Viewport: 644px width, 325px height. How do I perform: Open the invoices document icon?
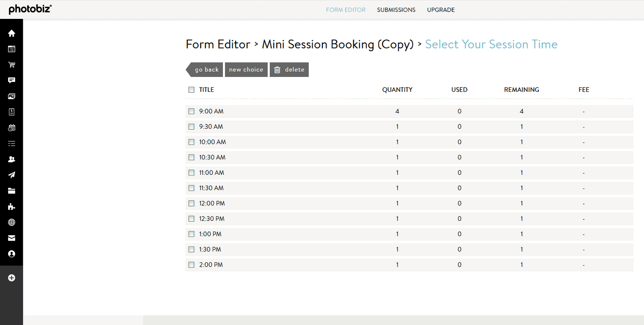11,112
